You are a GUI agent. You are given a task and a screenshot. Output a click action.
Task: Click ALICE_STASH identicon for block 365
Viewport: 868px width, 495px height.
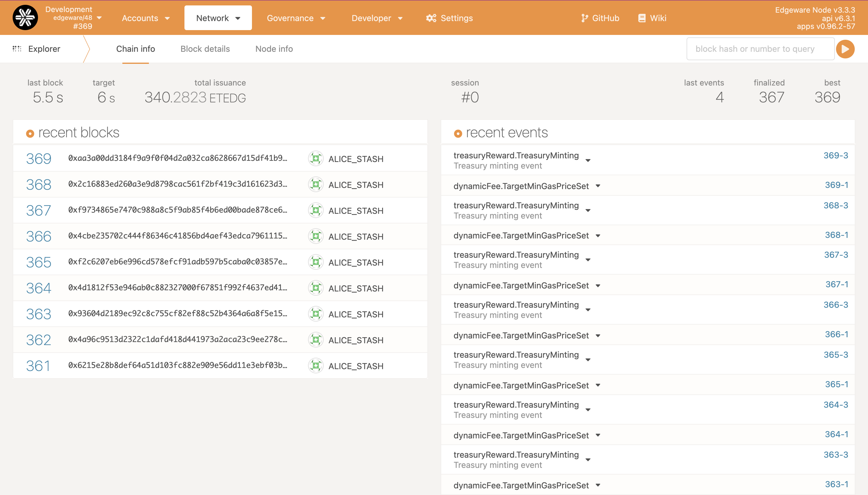coord(316,262)
